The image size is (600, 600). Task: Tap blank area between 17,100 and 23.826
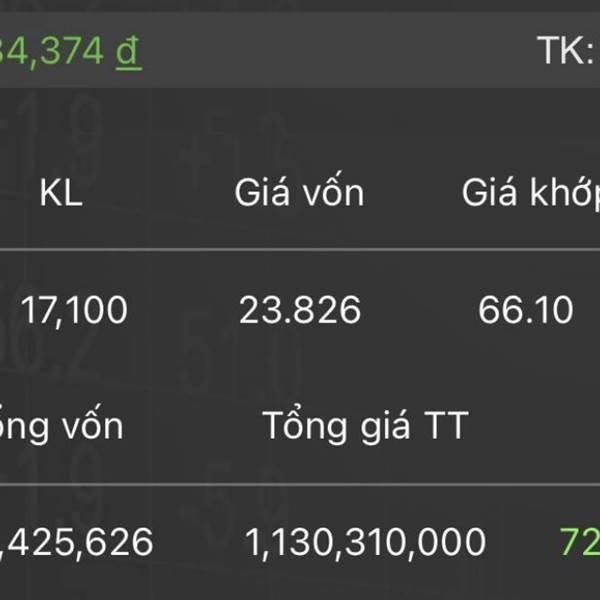183,311
